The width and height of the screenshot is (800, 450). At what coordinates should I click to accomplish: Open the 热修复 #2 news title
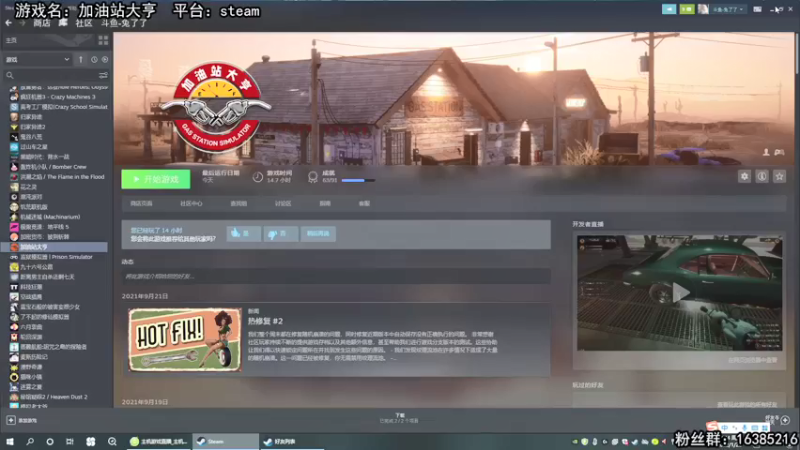(x=265, y=321)
